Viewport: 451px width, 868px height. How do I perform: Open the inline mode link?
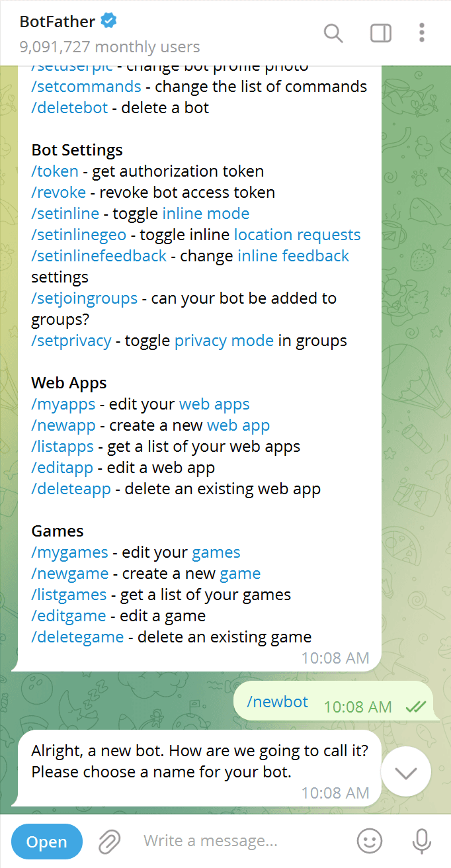click(206, 214)
